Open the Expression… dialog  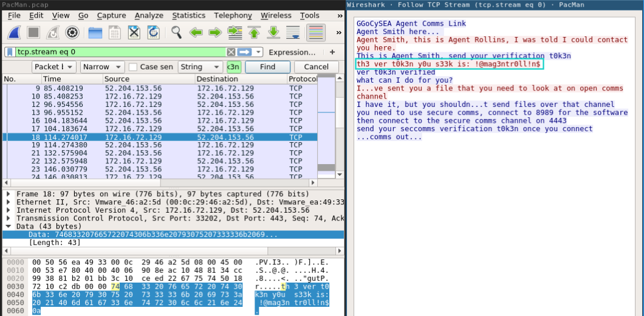[x=292, y=52]
